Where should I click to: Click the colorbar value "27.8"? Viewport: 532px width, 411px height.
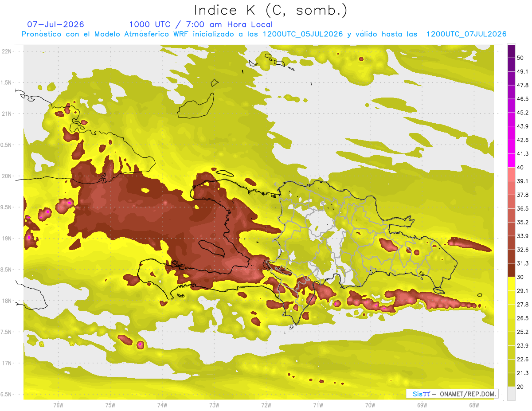523,305
